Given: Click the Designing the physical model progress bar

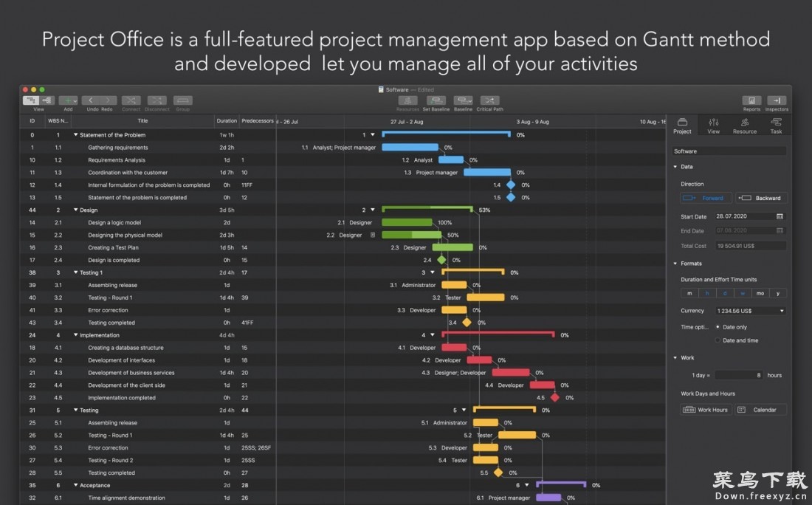Looking at the screenshot, I should [x=411, y=235].
